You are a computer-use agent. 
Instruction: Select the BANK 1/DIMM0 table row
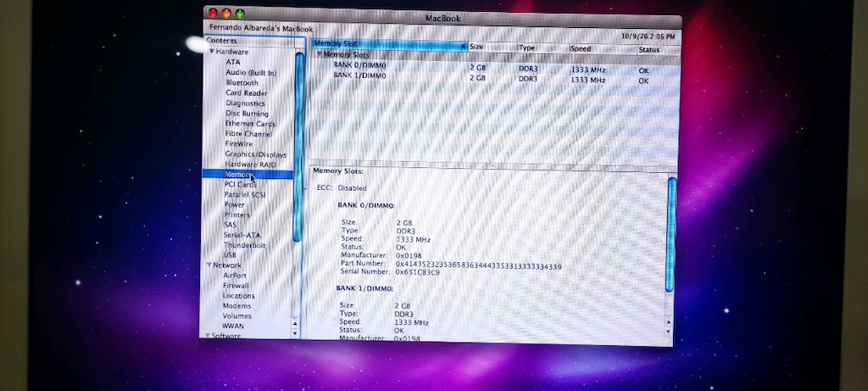496,77
